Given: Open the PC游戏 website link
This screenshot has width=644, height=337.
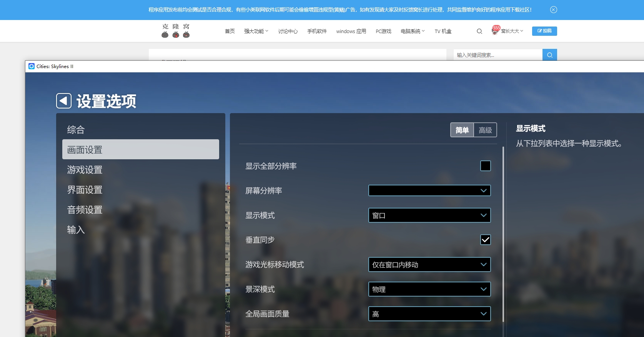Looking at the screenshot, I should [383, 31].
